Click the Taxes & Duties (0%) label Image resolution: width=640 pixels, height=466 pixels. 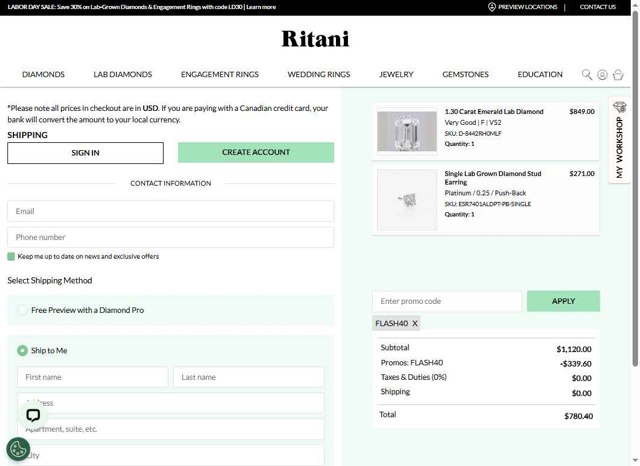[413, 377]
